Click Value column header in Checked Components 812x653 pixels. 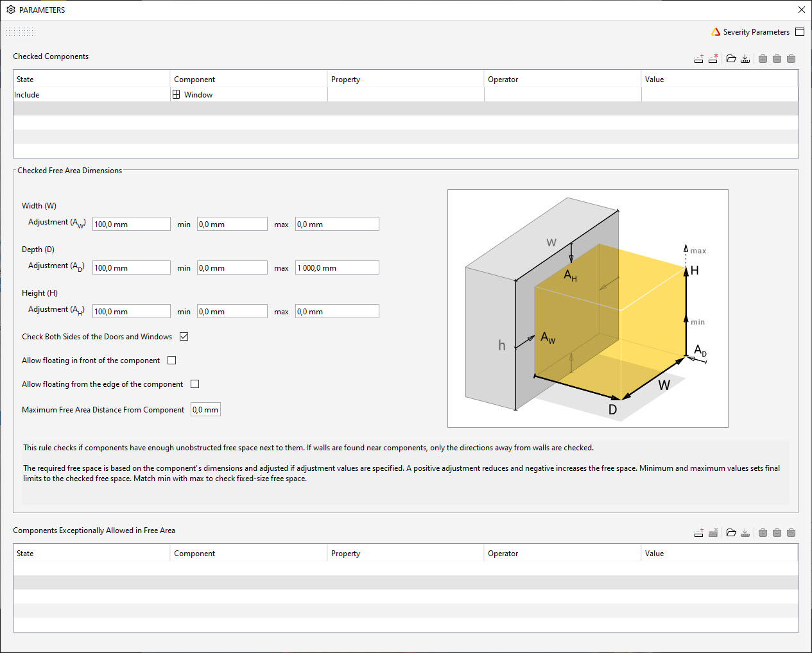pos(720,79)
